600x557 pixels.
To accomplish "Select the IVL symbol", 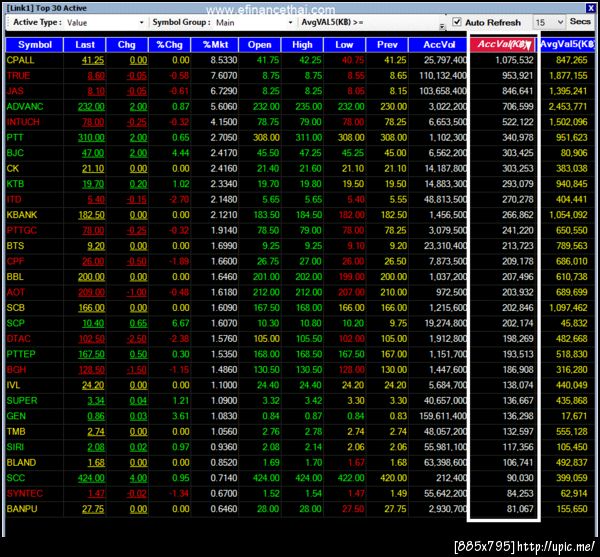I will (x=13, y=385).
